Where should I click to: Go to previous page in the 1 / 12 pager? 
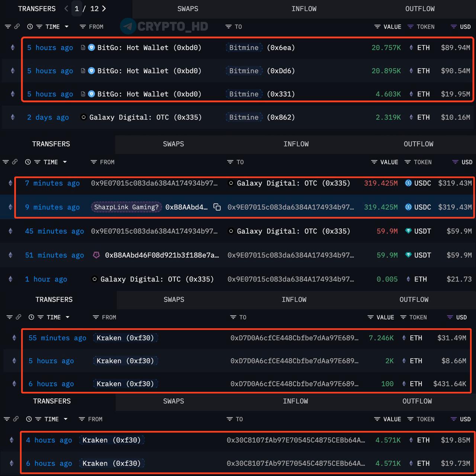[66, 9]
